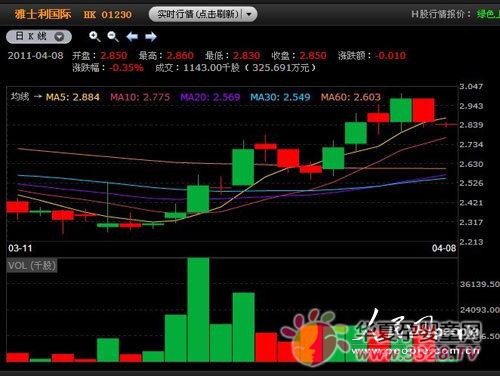Viewport: 500px width, 376px height.
Task: Select the MA20 moving average label
Action: click(x=210, y=97)
